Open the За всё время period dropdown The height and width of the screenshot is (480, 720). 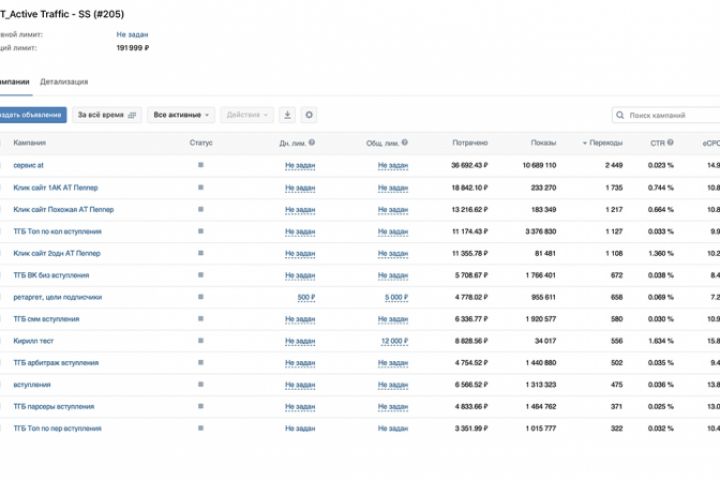pos(108,115)
